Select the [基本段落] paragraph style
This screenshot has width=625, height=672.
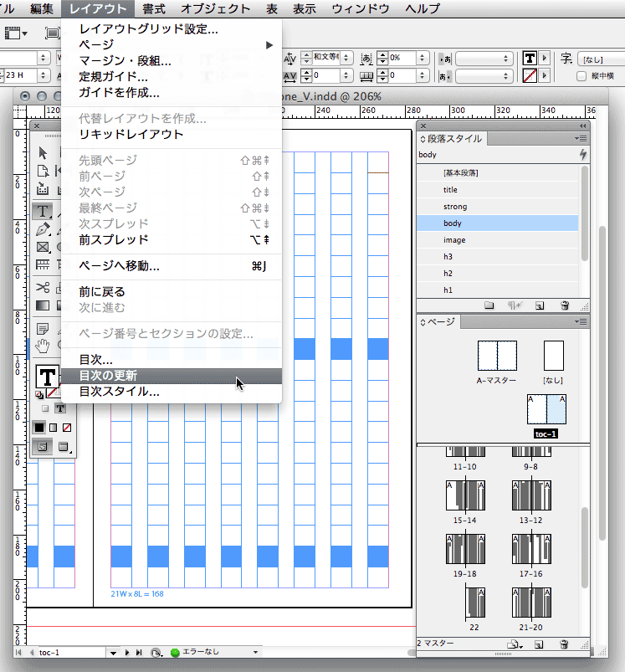coord(497,172)
